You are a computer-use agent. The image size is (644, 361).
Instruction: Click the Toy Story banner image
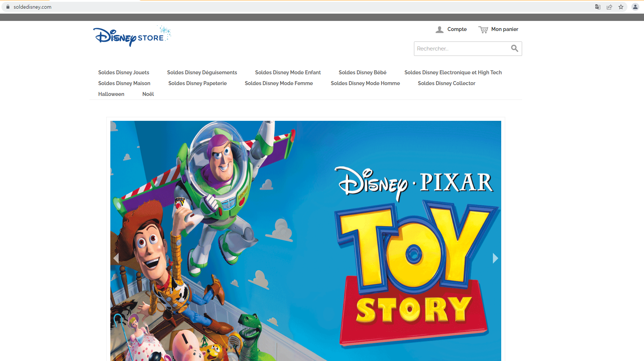click(x=306, y=241)
